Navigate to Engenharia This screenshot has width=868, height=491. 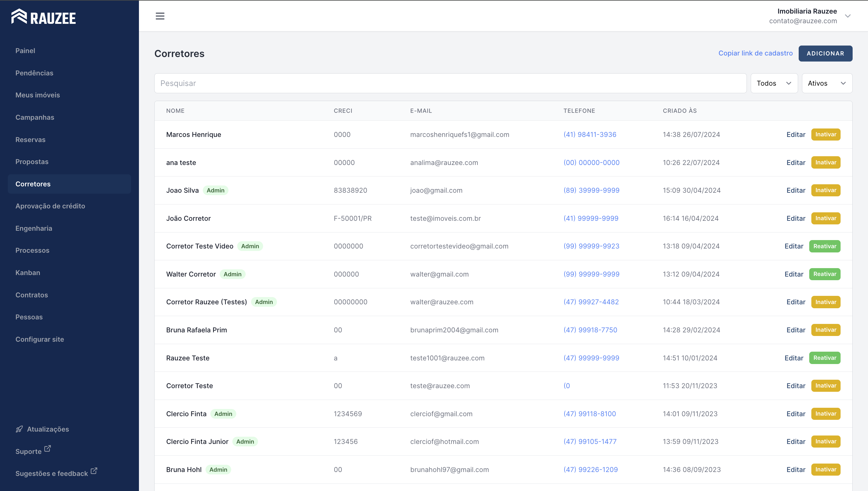coord(34,228)
